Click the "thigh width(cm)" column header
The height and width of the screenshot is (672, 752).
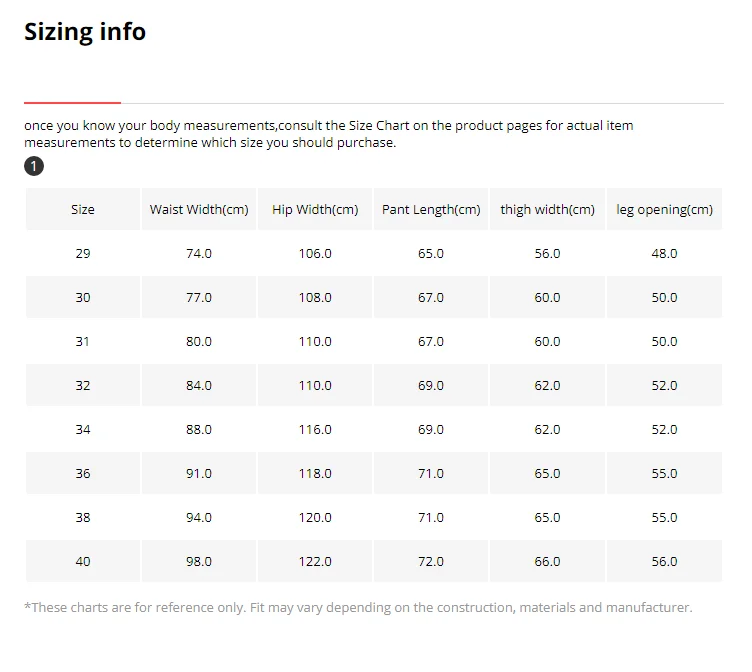[547, 210]
